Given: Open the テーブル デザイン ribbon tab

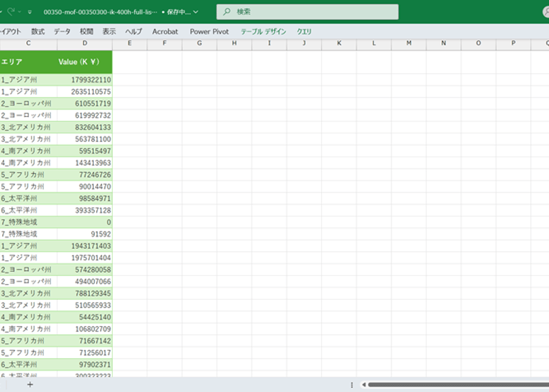Looking at the screenshot, I should (263, 31).
